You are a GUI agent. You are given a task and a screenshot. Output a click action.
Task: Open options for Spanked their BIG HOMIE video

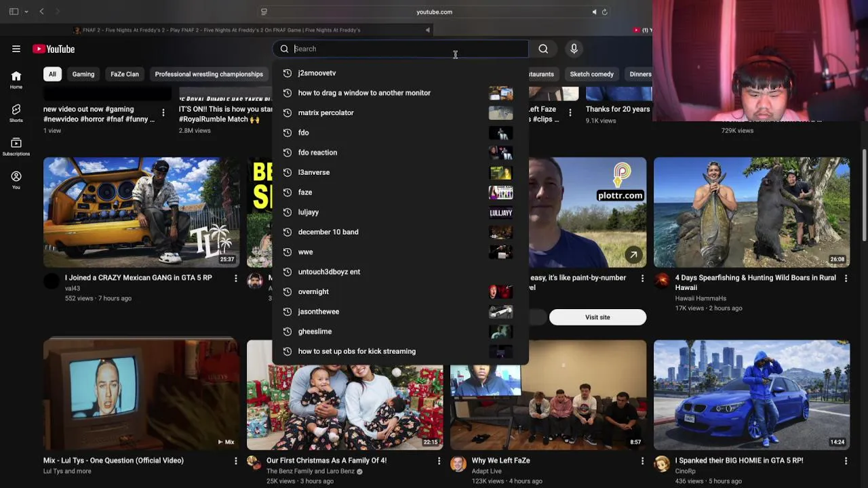coord(846,461)
